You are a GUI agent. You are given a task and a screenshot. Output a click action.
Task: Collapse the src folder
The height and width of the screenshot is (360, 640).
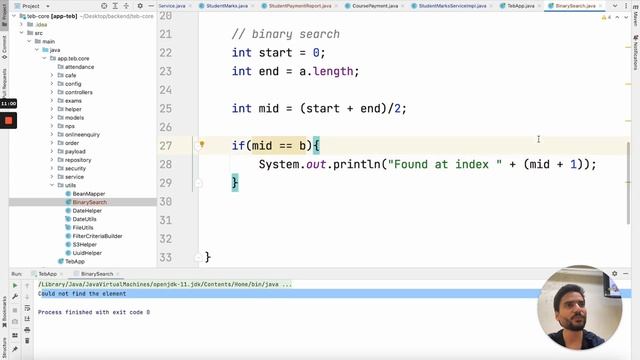coord(22,33)
